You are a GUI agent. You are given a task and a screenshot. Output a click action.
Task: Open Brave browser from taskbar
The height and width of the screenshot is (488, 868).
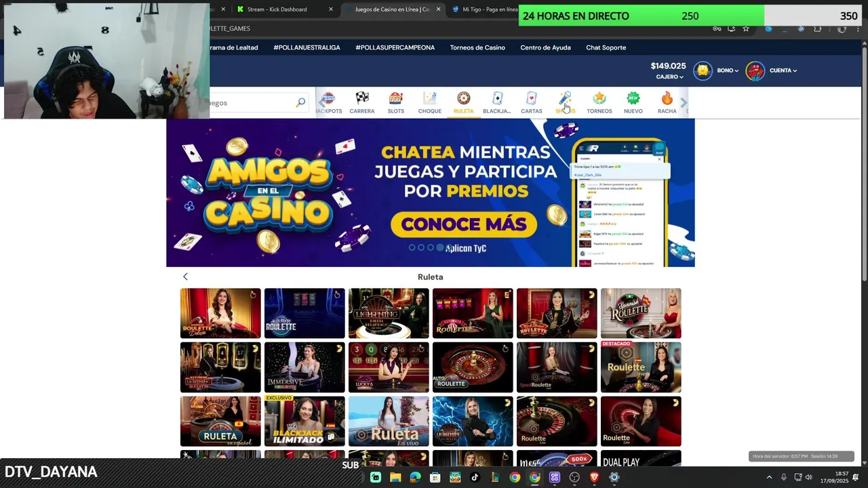tap(594, 477)
